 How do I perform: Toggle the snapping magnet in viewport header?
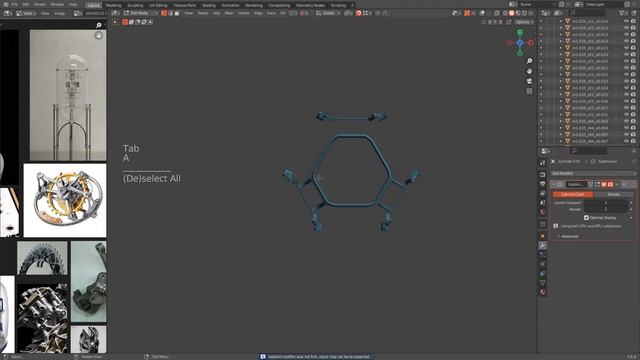click(x=358, y=13)
